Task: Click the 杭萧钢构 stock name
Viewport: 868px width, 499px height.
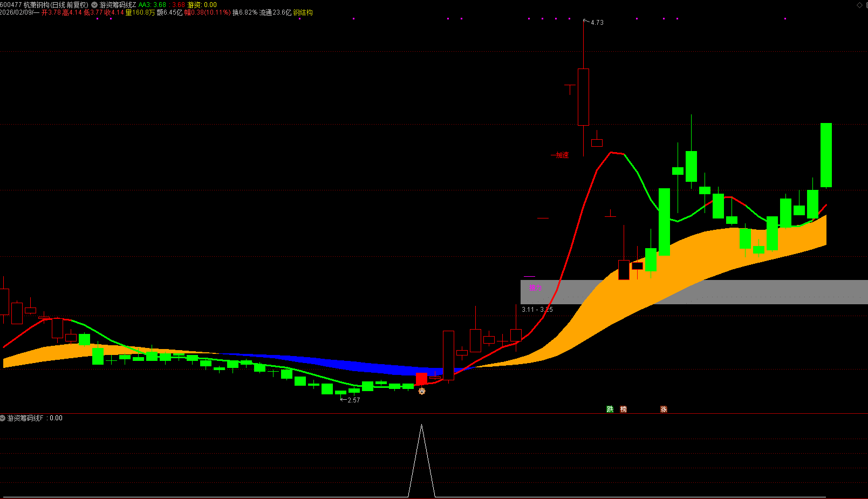Action: 36,5
